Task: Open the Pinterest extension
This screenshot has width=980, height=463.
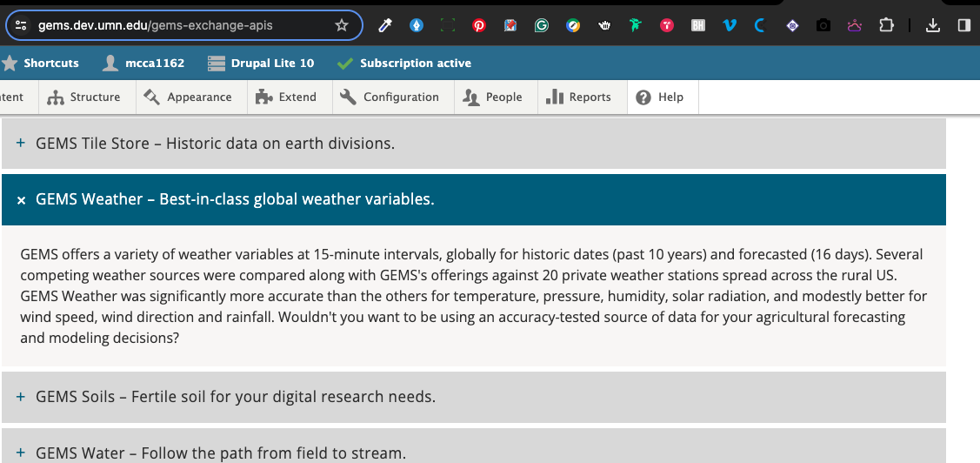Action: tap(478, 26)
